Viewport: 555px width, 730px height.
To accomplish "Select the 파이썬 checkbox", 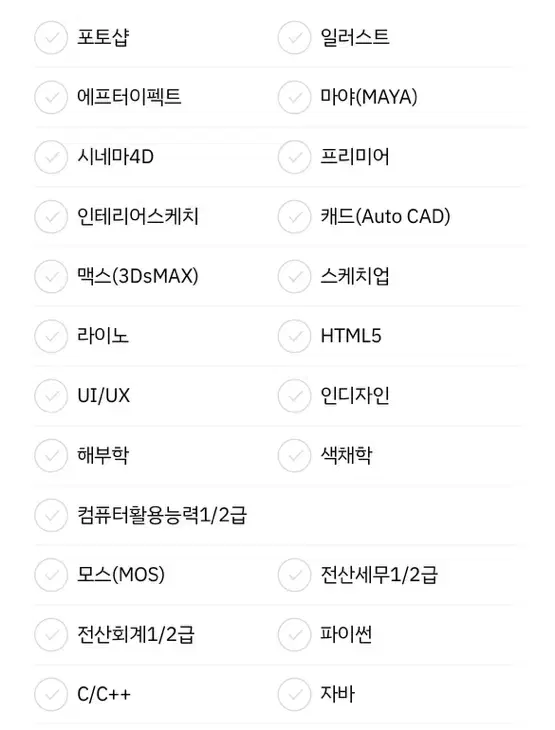I will [294, 634].
